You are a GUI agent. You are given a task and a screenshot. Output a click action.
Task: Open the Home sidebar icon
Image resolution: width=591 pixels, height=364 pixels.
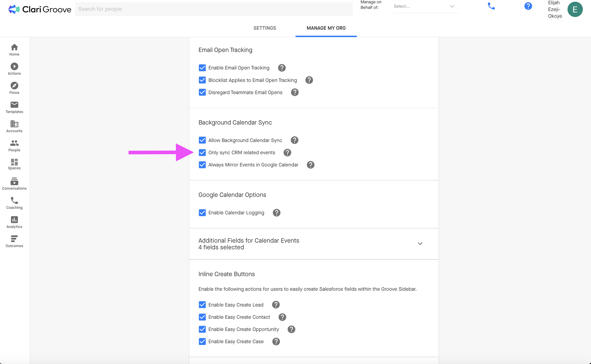[x=14, y=50]
